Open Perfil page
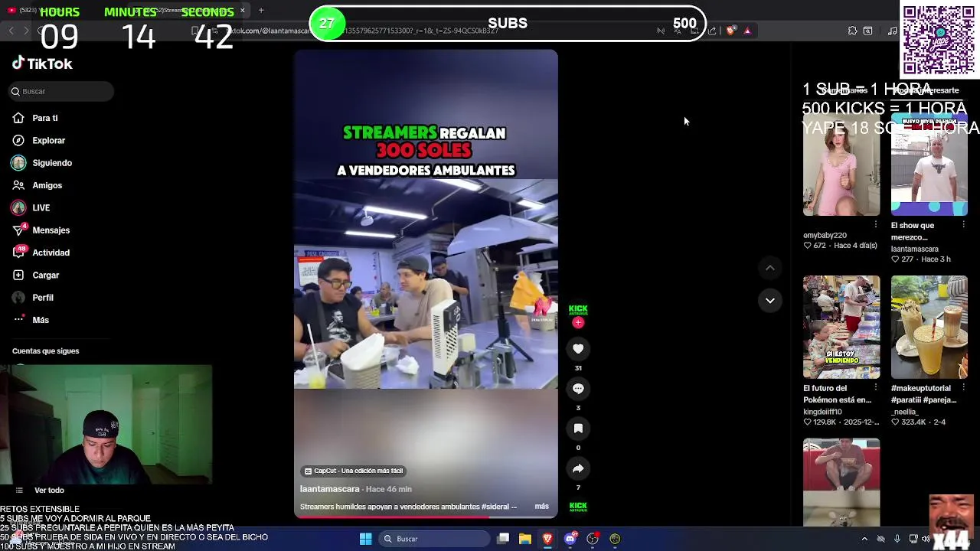 [42, 298]
